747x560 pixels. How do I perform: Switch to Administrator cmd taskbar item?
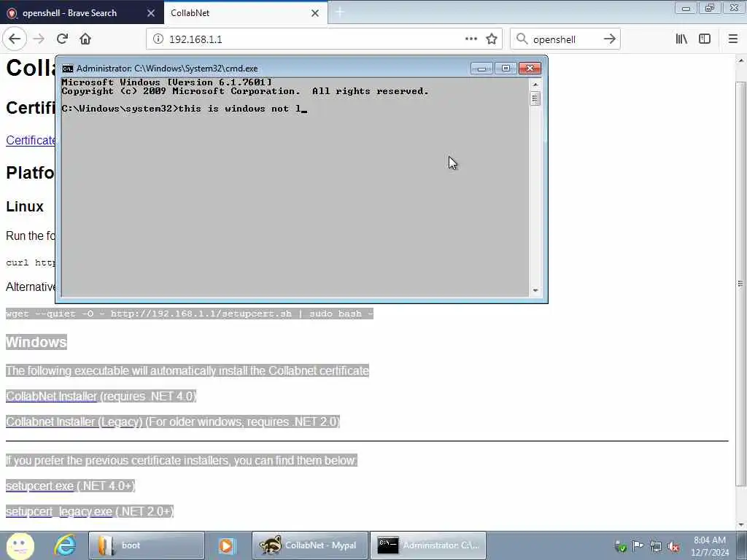(428, 545)
